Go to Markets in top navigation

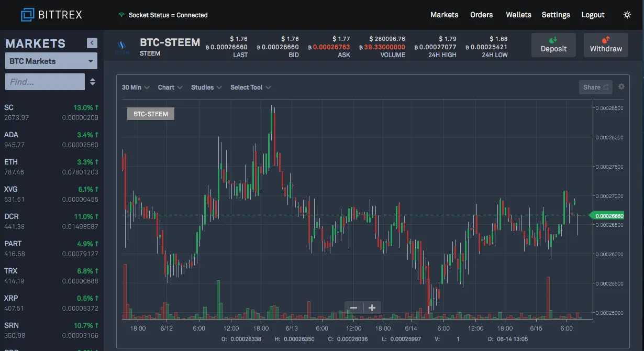pyautogui.click(x=445, y=15)
